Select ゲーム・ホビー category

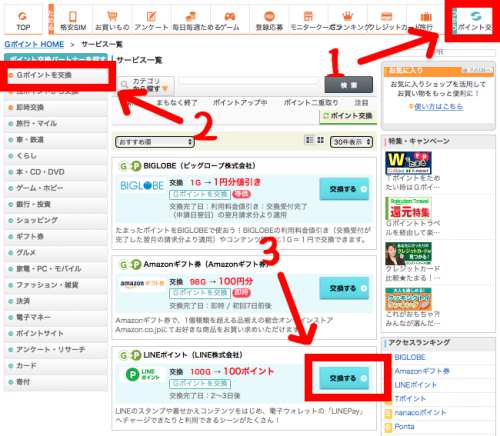pyautogui.click(x=56, y=188)
